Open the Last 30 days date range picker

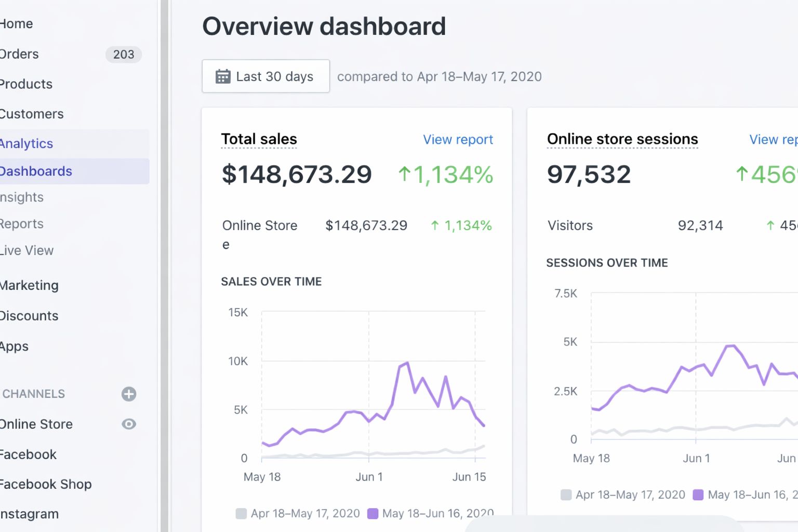click(x=265, y=76)
